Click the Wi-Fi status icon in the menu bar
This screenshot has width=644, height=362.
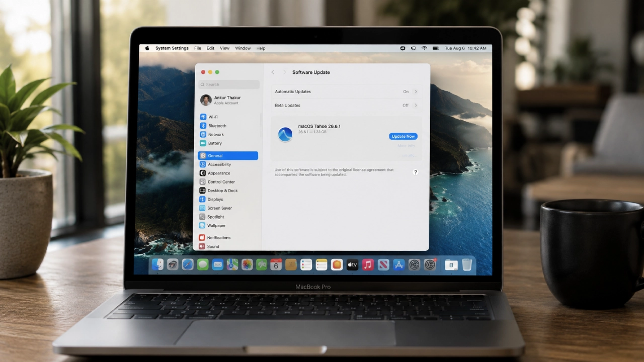(x=424, y=48)
